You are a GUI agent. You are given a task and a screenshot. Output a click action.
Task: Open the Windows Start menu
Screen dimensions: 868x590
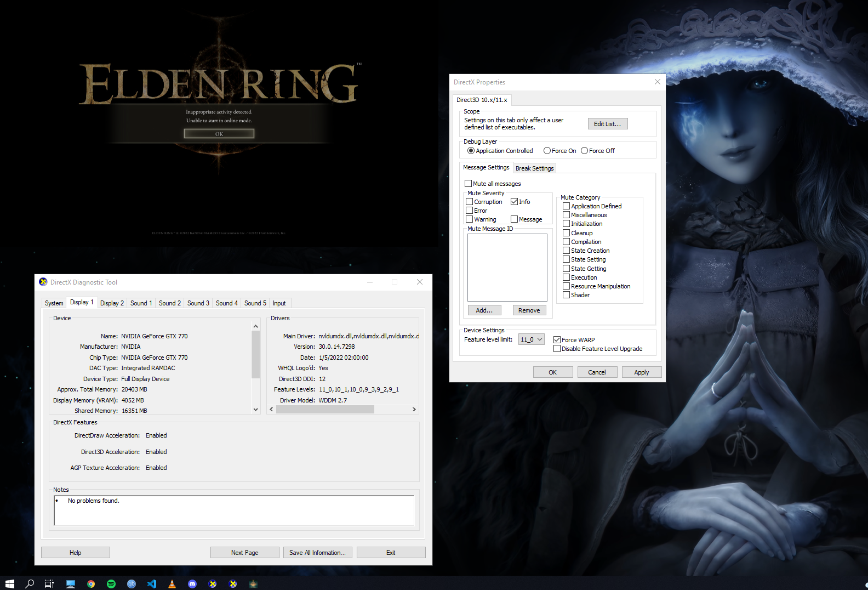pyautogui.click(x=9, y=584)
